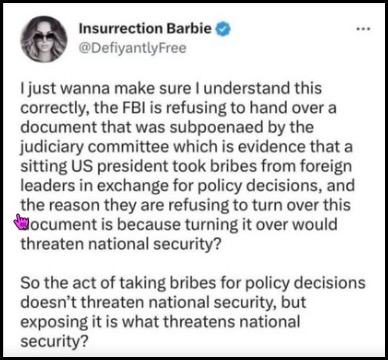
Task: Click the pink hand cursor icon
Action: point(22,221)
